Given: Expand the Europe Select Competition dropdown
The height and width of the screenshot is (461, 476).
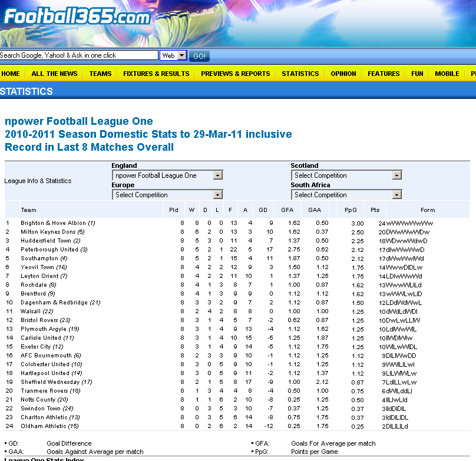Looking at the screenshot, I should (167, 194).
